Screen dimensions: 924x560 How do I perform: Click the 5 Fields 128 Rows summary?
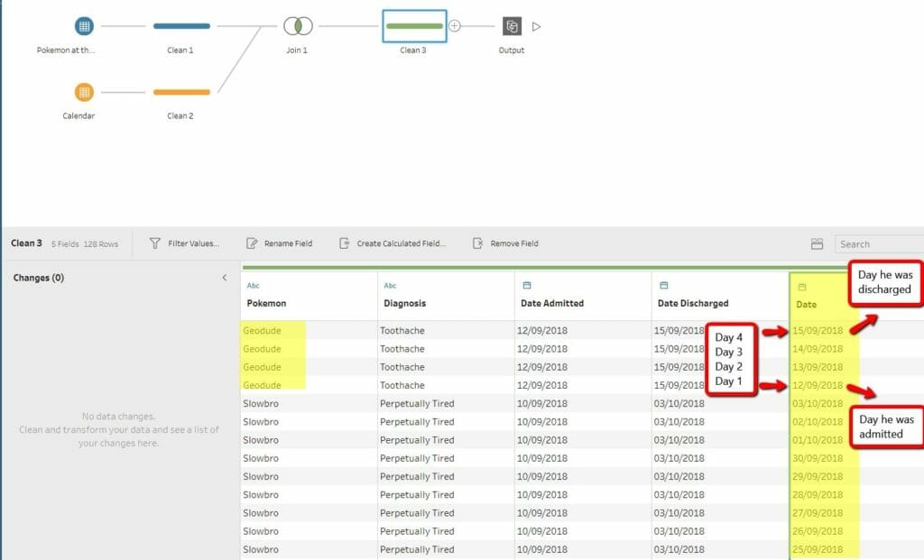(x=85, y=243)
